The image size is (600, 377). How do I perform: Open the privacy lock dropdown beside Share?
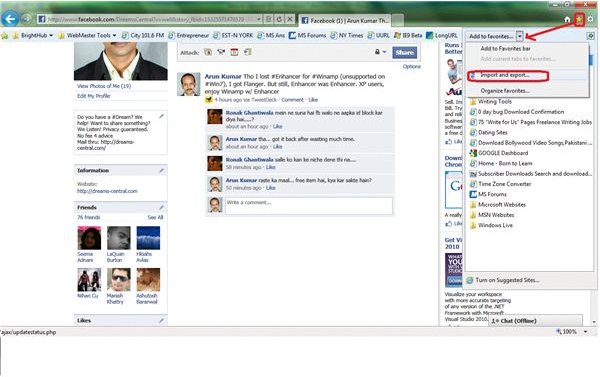click(x=380, y=52)
